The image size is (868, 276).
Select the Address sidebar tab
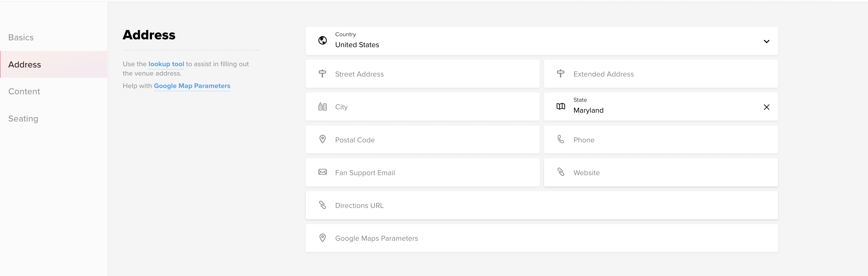click(x=53, y=64)
